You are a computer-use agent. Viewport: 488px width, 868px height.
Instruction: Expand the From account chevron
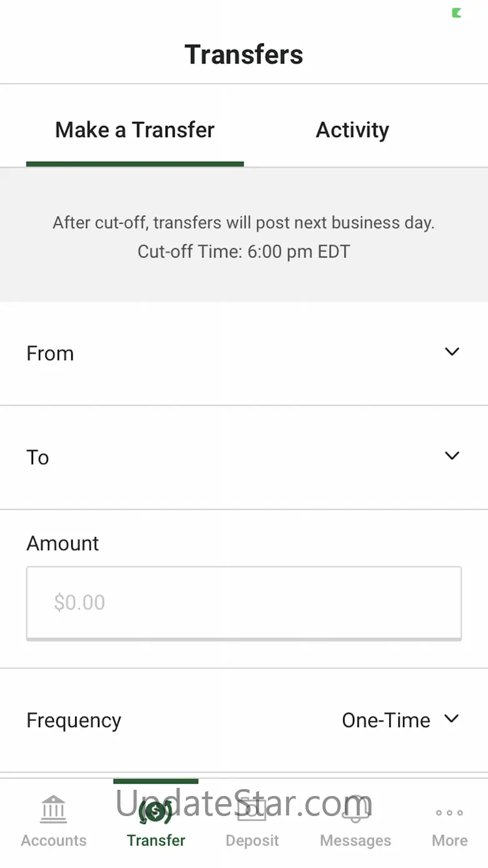click(x=452, y=352)
